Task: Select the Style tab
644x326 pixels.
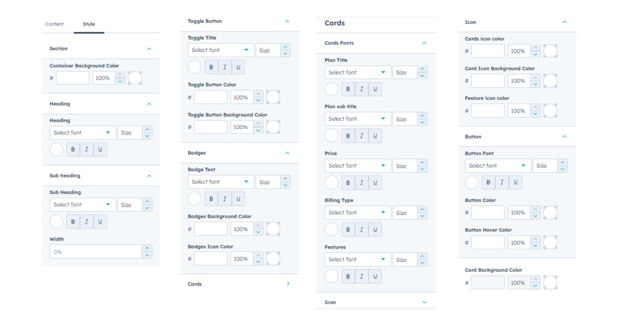Action: pos(89,24)
